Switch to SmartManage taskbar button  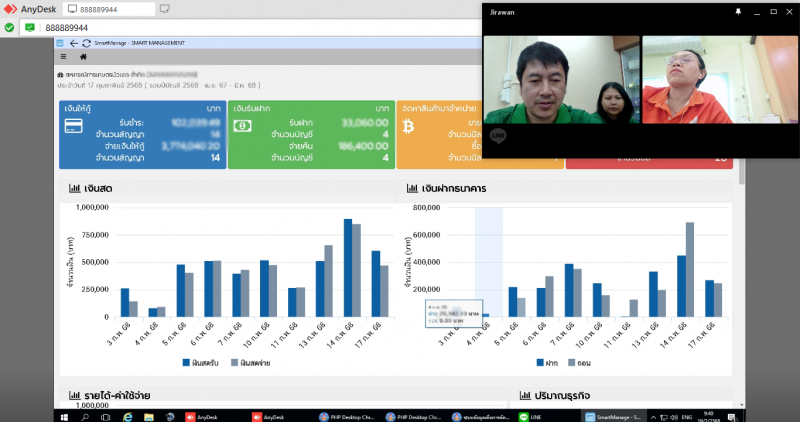(x=614, y=417)
